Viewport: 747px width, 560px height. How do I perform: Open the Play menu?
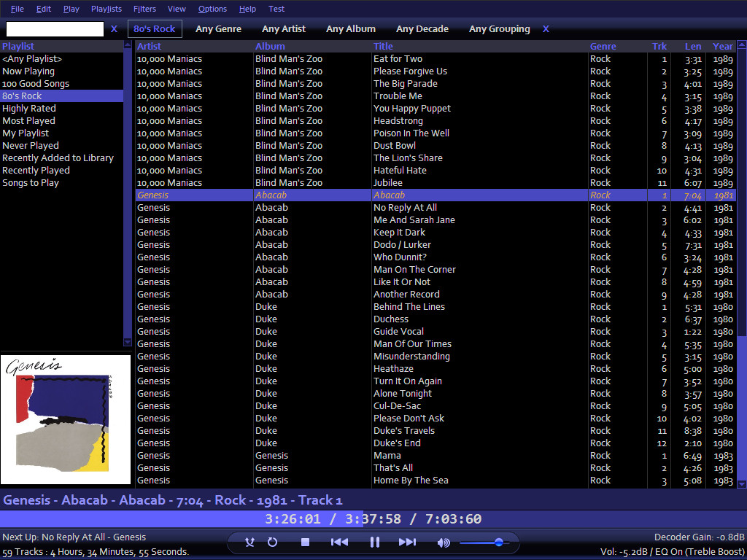click(x=71, y=9)
